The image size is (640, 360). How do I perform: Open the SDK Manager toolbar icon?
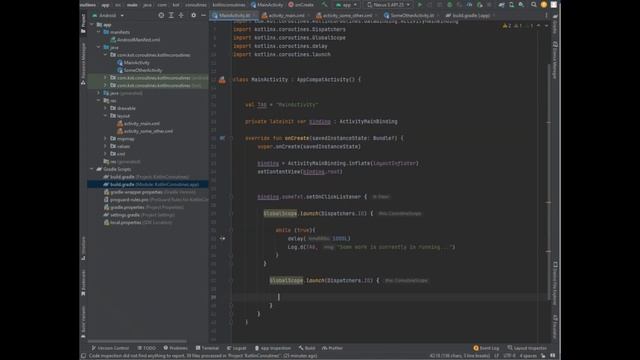click(522, 5)
